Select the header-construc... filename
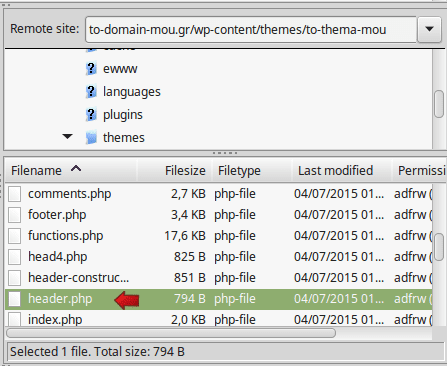Viewport: 447px width, 366px height. coord(78,278)
